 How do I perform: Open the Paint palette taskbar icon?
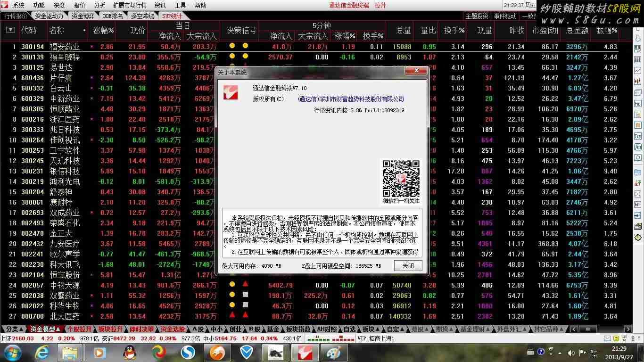coord(334,353)
